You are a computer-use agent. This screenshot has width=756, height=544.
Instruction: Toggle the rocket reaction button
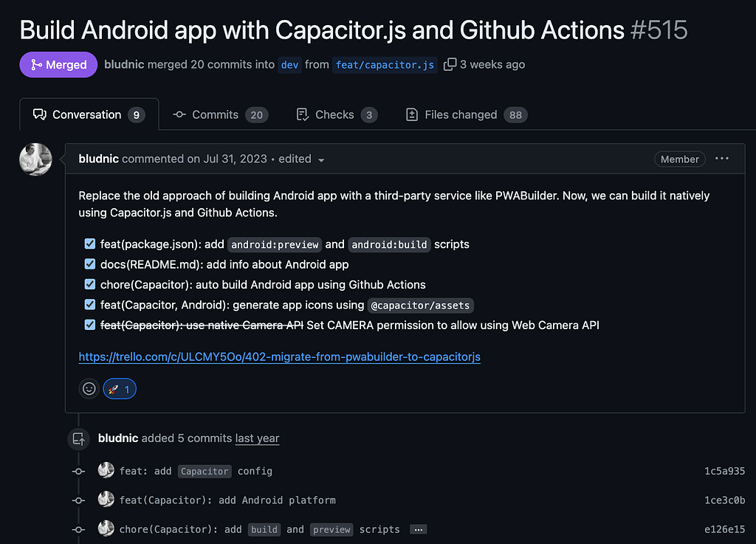(120, 389)
